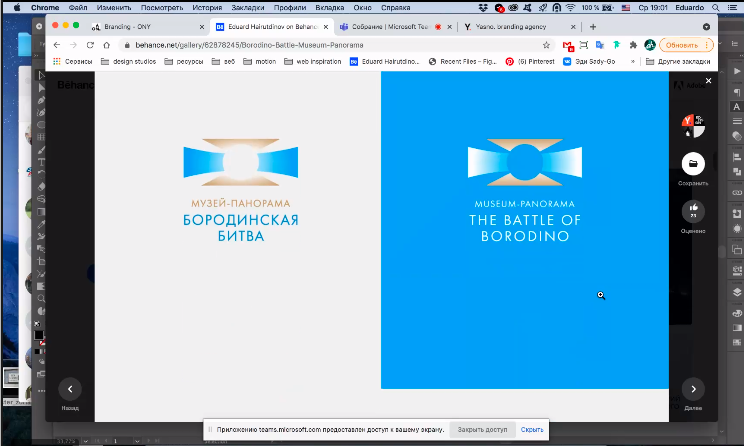
Task: Open Chrome profile menu circle icon
Action: pyautogui.click(x=650, y=45)
